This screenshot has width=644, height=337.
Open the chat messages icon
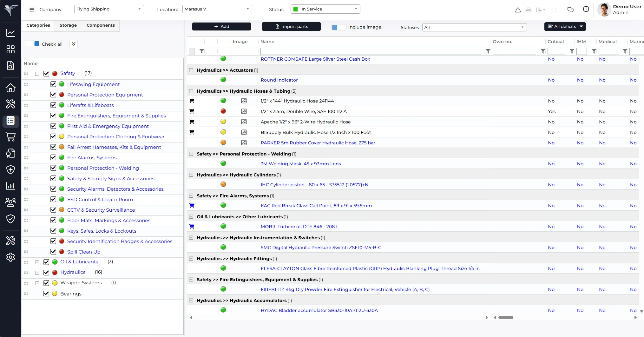pos(570,10)
